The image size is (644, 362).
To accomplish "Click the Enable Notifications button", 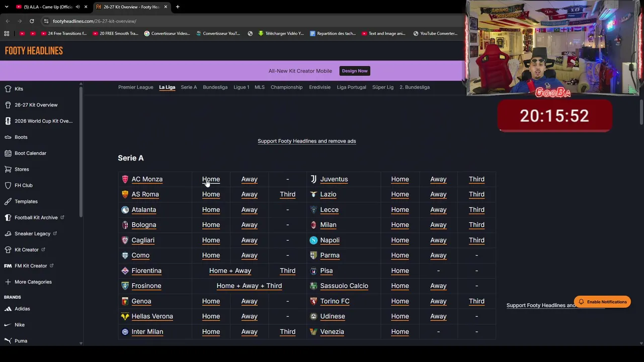I will (x=602, y=302).
